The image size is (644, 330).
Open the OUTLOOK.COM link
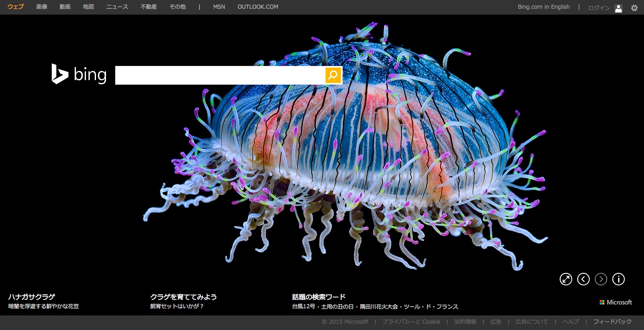[x=258, y=7]
